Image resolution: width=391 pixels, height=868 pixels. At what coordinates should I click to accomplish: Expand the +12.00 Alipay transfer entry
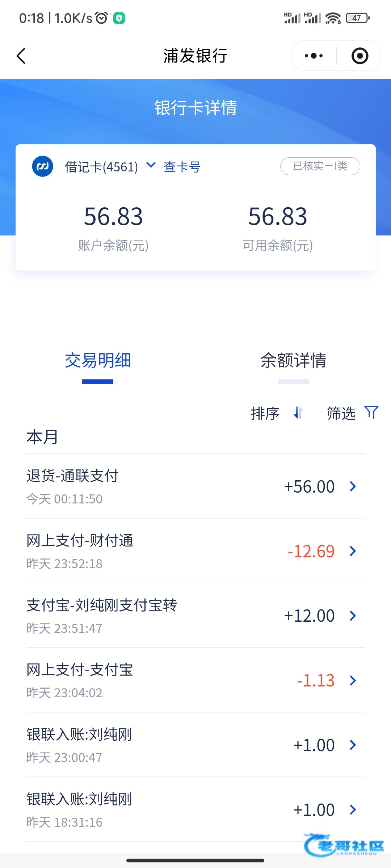tap(353, 616)
